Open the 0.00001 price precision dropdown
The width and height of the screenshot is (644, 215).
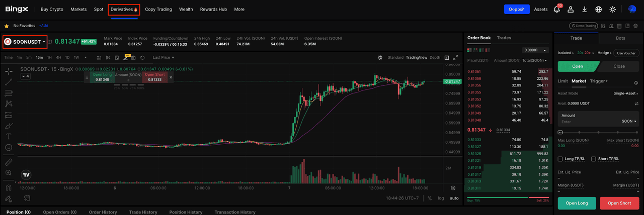[536, 50]
